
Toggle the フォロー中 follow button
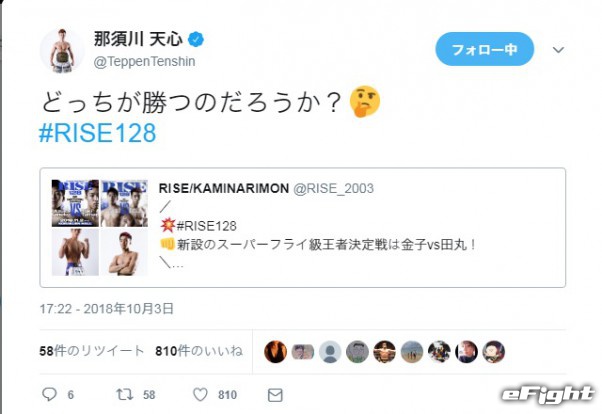point(484,49)
